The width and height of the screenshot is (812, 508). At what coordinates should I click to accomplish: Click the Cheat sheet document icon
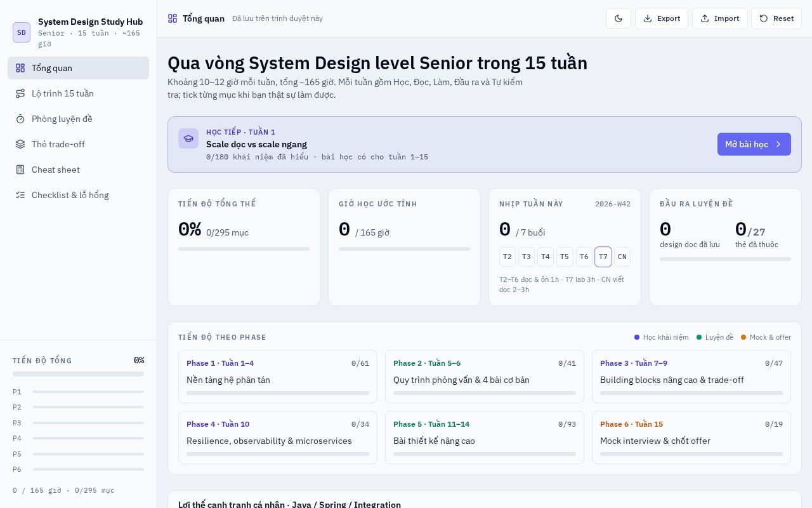coord(20,170)
